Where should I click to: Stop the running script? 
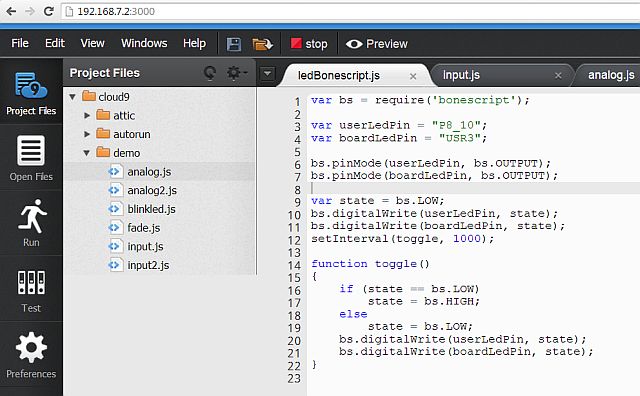point(309,44)
